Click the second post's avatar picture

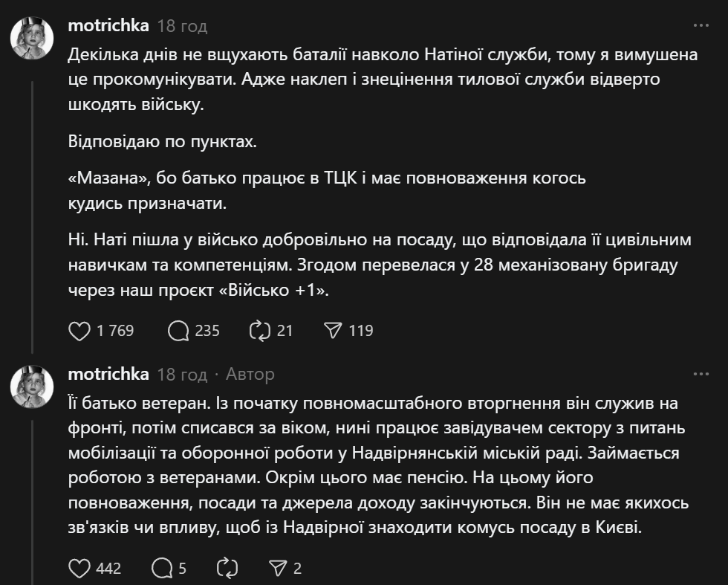coord(32,385)
